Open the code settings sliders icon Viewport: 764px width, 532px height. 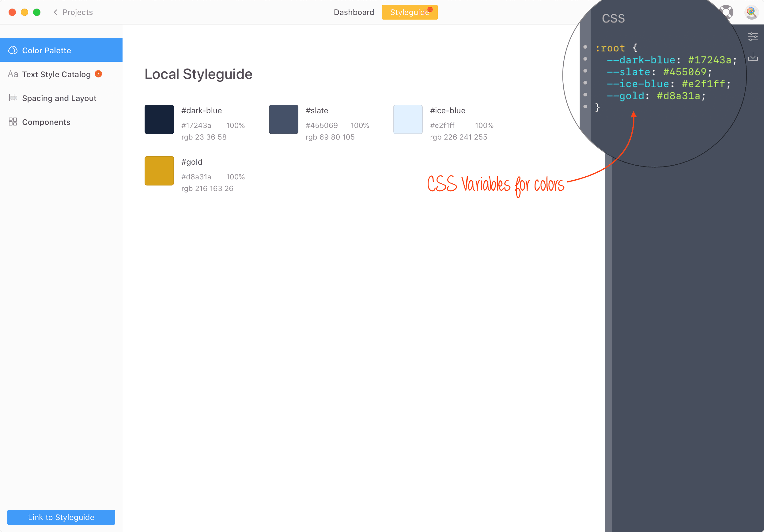pyautogui.click(x=753, y=36)
